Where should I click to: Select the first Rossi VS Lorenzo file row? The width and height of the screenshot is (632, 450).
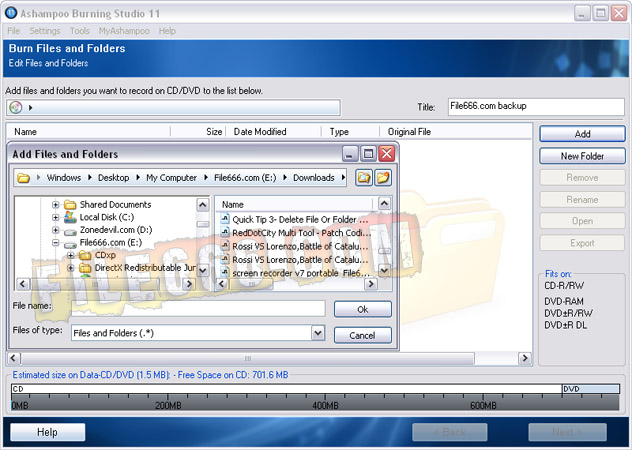pyautogui.click(x=295, y=246)
